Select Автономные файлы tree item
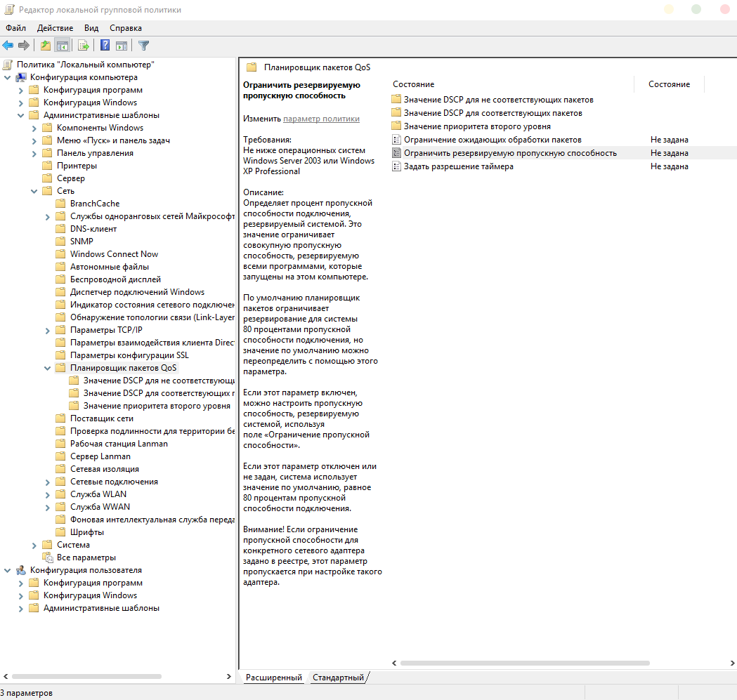 point(109,266)
